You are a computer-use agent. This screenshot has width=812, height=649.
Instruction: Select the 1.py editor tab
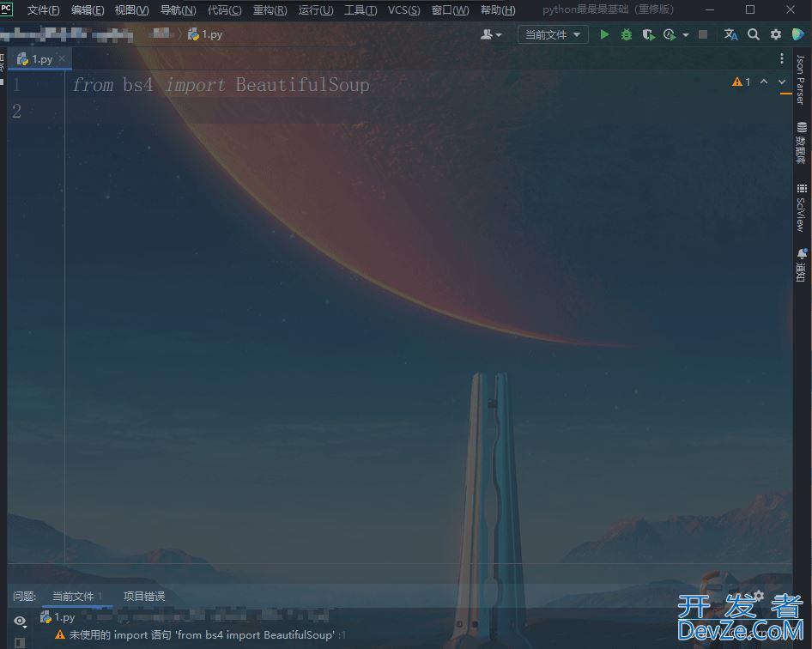pyautogui.click(x=39, y=59)
